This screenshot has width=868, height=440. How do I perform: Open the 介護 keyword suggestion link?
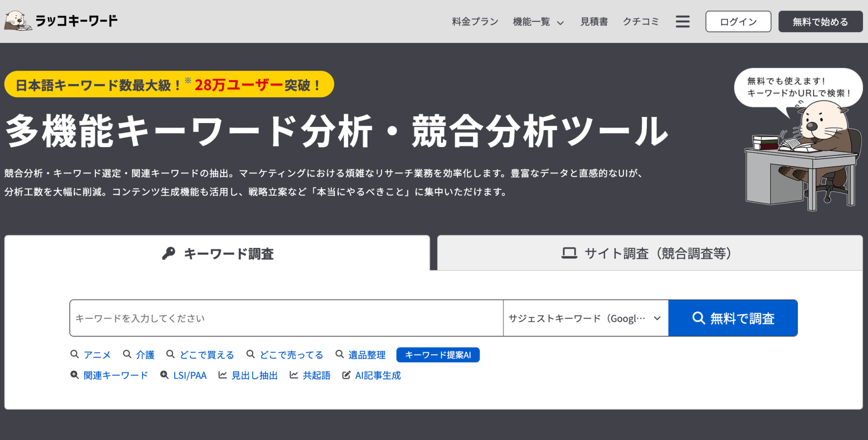coord(146,355)
